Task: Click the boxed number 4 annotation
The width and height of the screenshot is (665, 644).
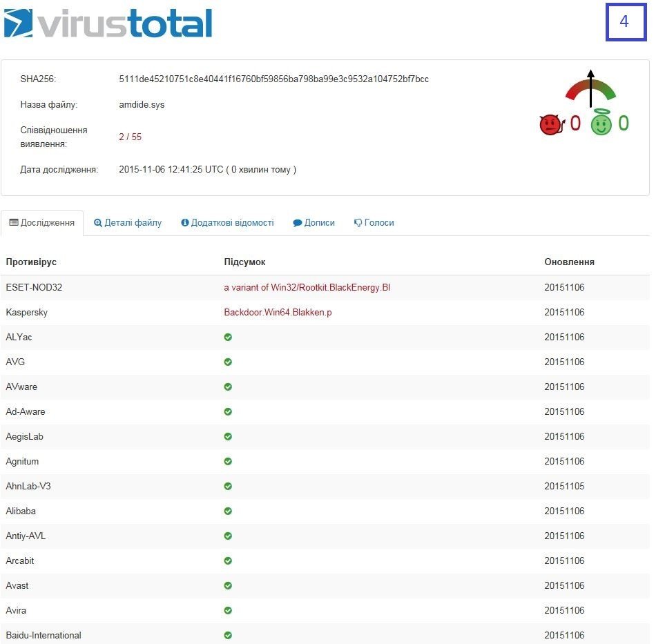Action: pyautogui.click(x=626, y=22)
